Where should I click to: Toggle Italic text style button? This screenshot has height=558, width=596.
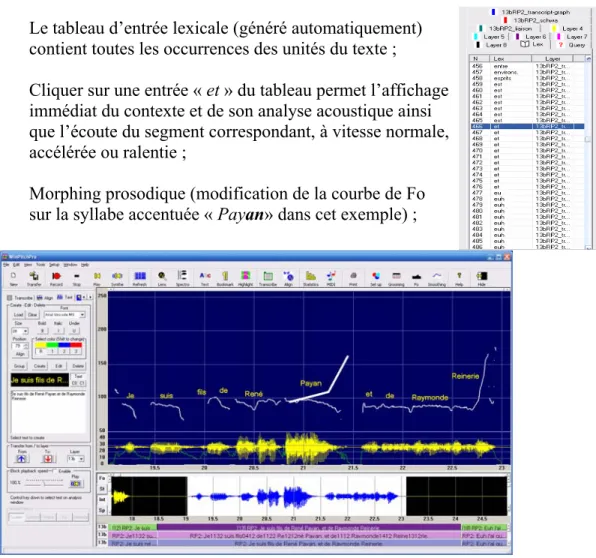point(58,331)
